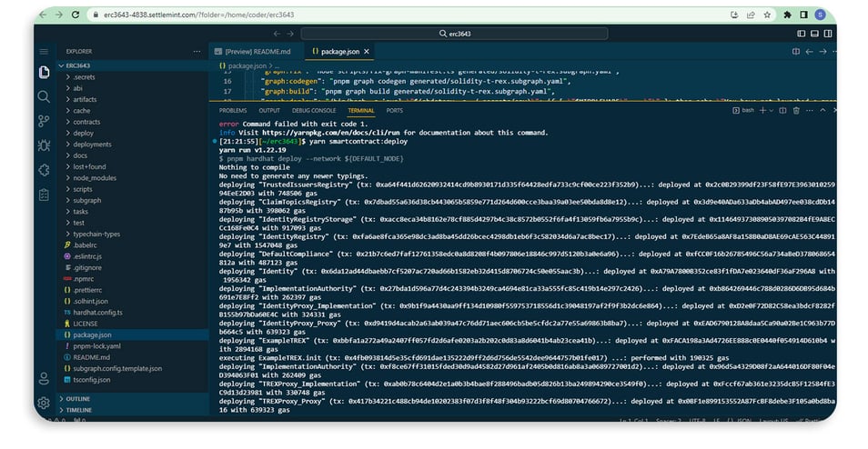
Task: Close the package.json editor tab
Action: click(x=367, y=52)
